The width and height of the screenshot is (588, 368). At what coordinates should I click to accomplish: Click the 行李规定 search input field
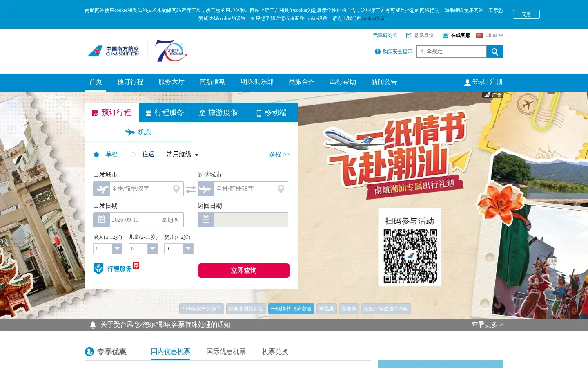452,52
